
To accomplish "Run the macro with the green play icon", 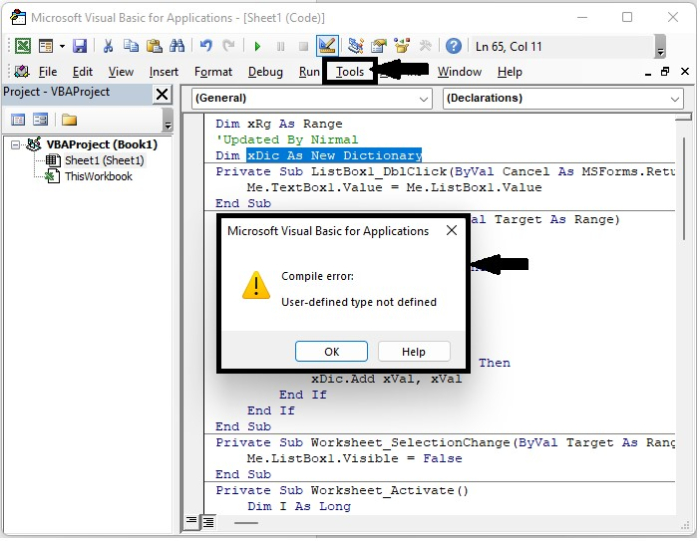I will 257,46.
